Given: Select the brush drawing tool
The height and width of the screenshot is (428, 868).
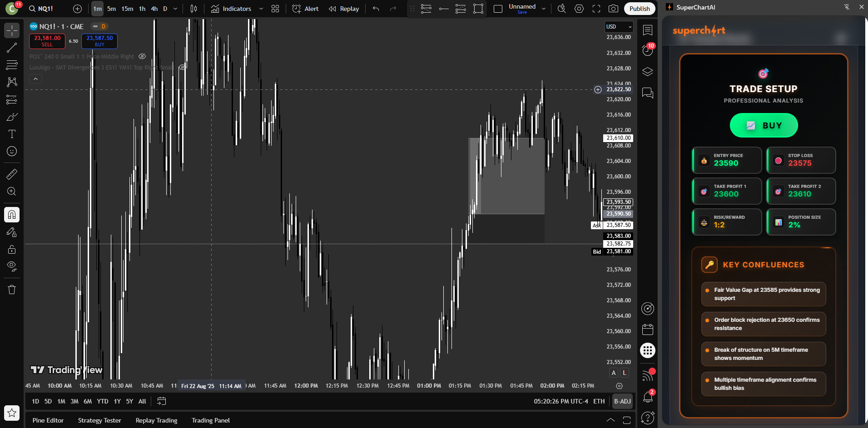Looking at the screenshot, I should tap(12, 117).
